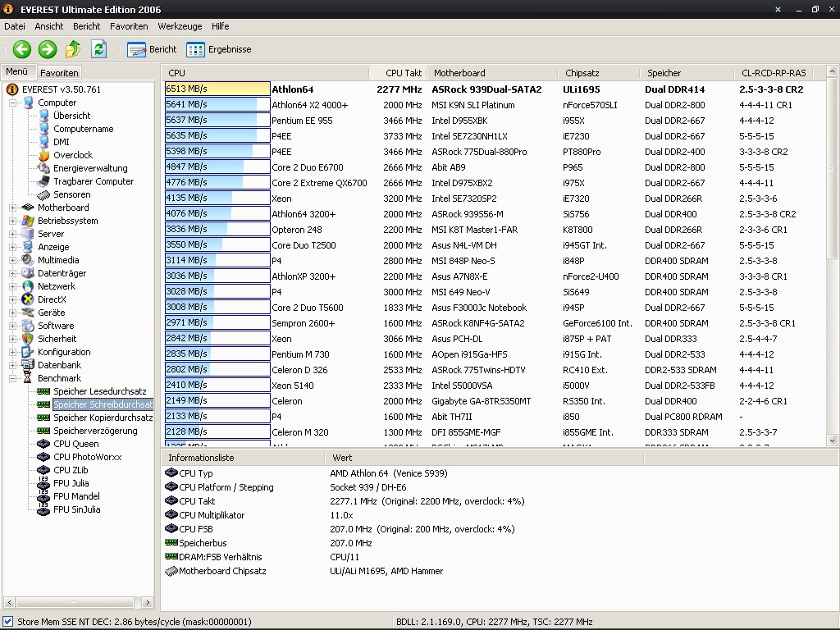Select FPU Mandel benchmark icon
840x630 pixels.
click(43, 496)
